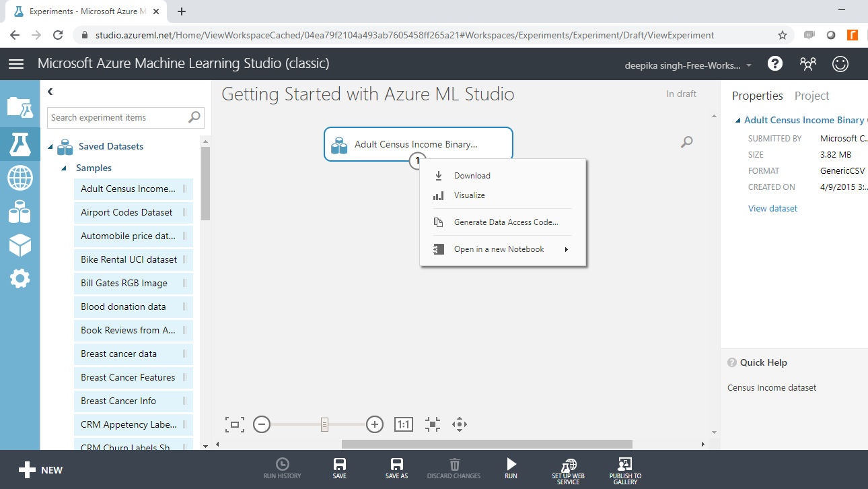Switch to the Project tab
868x489 pixels.
811,96
